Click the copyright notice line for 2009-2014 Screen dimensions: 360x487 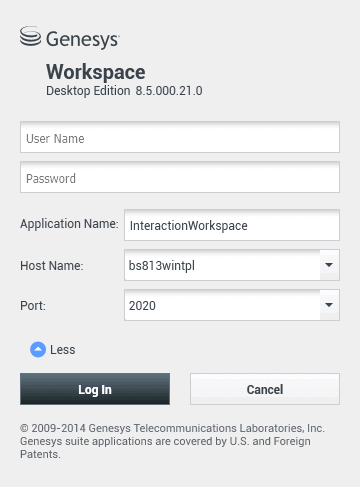172,428
